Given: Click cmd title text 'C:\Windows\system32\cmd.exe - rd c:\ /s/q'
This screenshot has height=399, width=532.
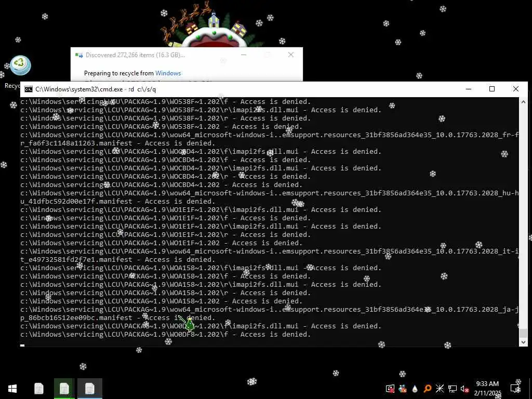Looking at the screenshot, I should [96, 89].
